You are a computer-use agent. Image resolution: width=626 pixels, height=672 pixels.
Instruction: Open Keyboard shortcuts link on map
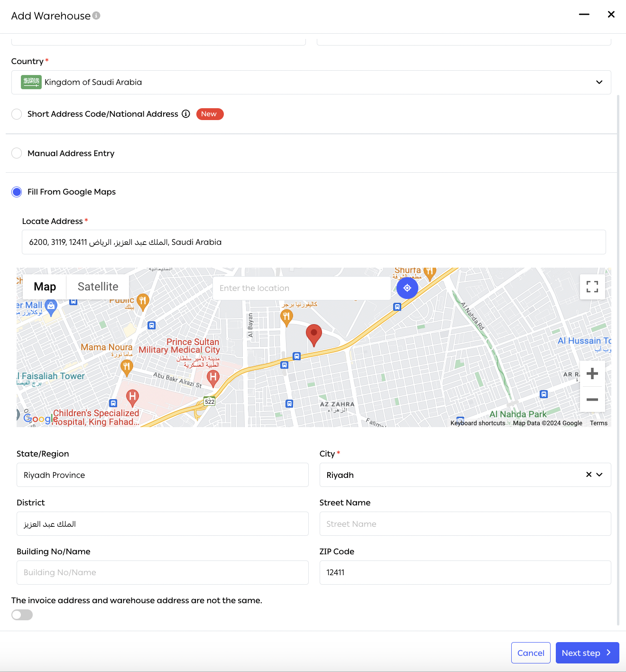[478, 423]
